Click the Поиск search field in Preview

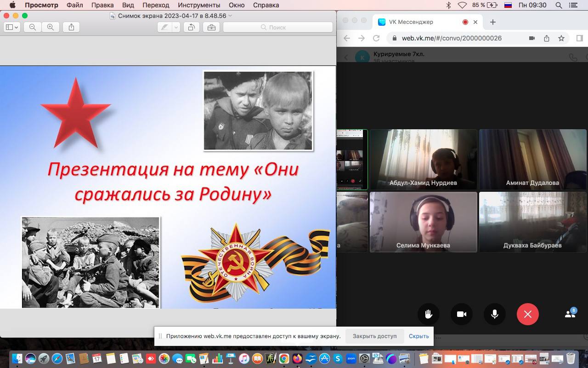click(x=277, y=27)
